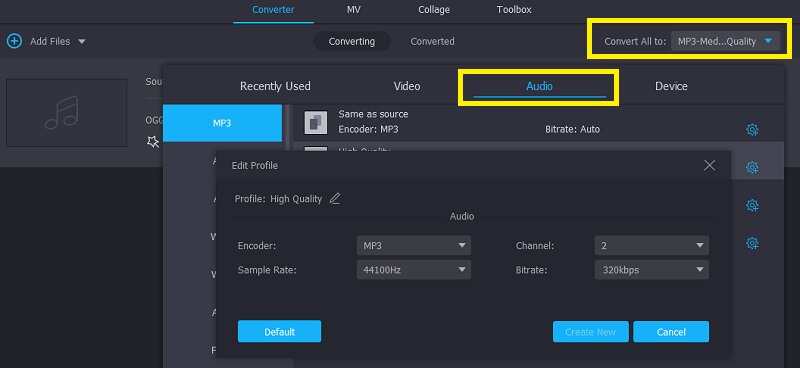Open settings gear for High Quality preset
This screenshot has height=368, width=800.
pos(752,167)
